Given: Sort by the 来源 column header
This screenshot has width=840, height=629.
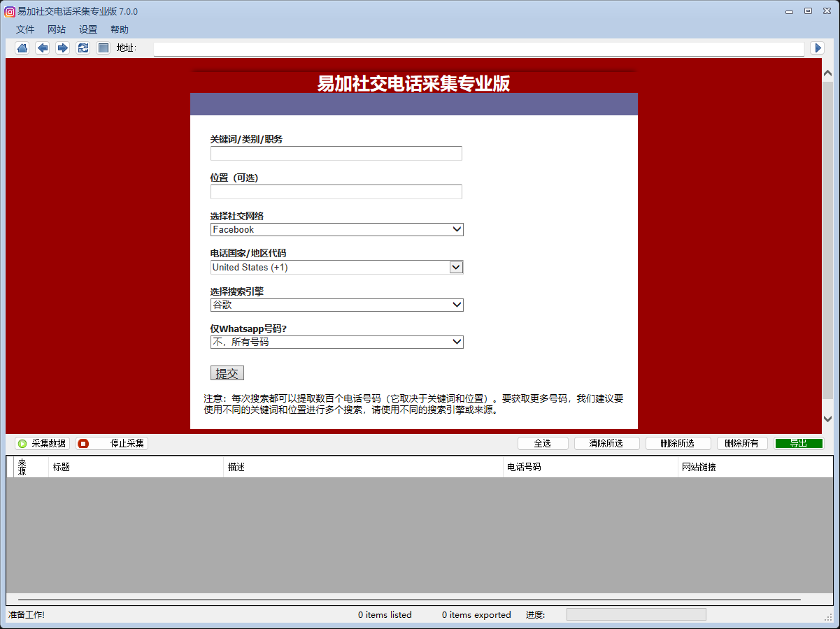Looking at the screenshot, I should click(31, 467).
